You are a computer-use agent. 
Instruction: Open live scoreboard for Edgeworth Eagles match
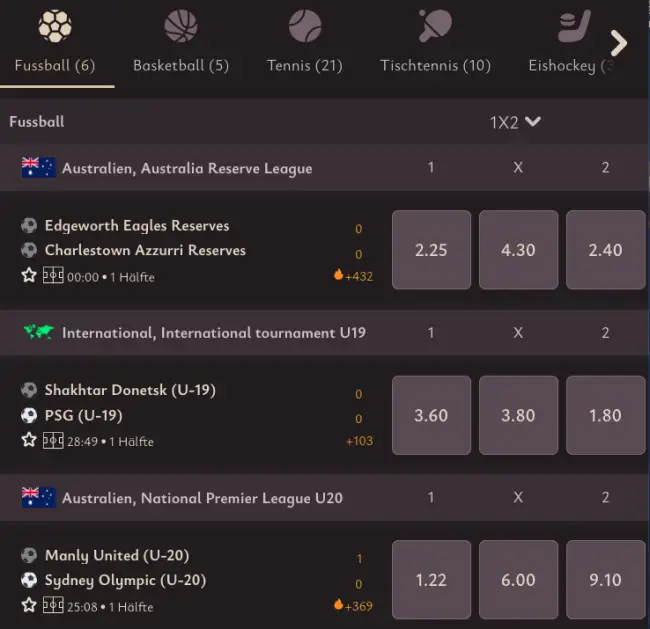[53, 277]
